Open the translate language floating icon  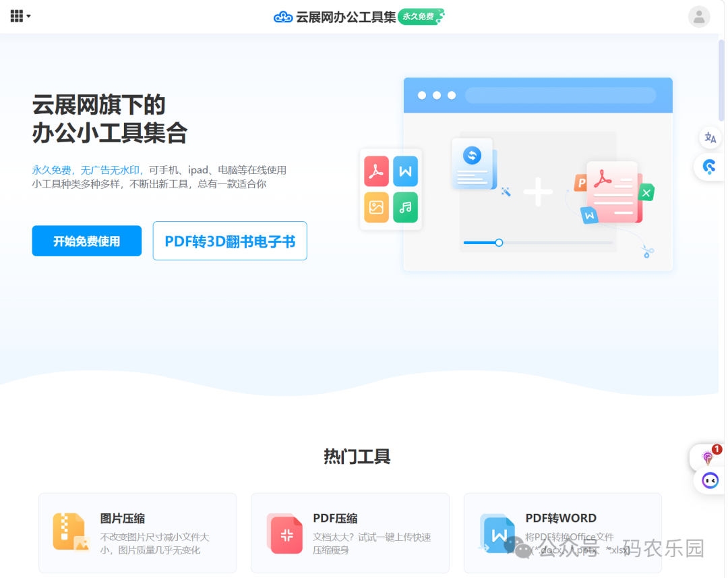709,138
